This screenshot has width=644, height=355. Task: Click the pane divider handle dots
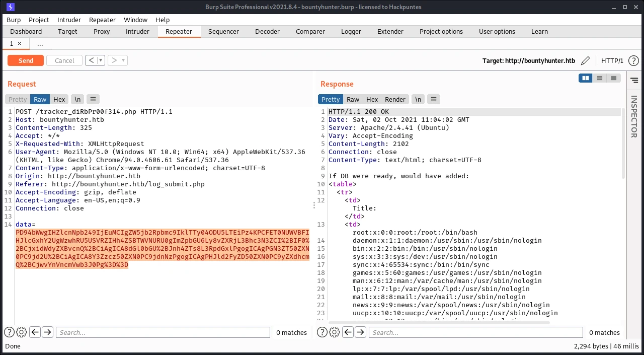click(314, 205)
